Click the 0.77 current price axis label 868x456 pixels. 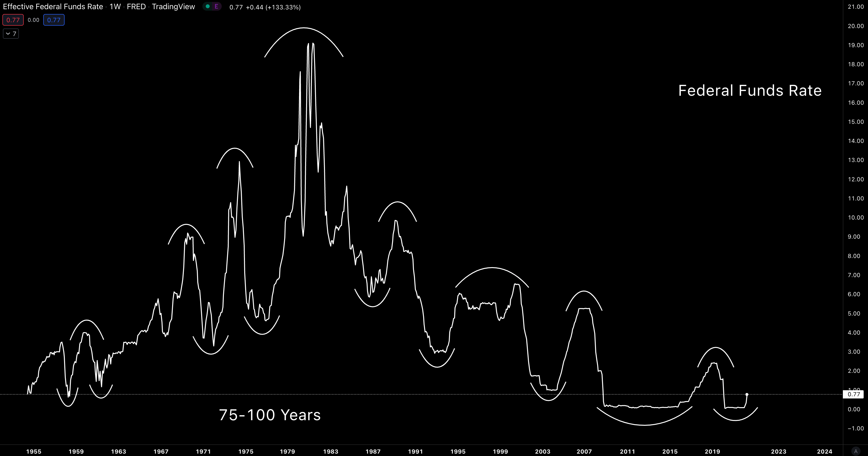click(853, 394)
